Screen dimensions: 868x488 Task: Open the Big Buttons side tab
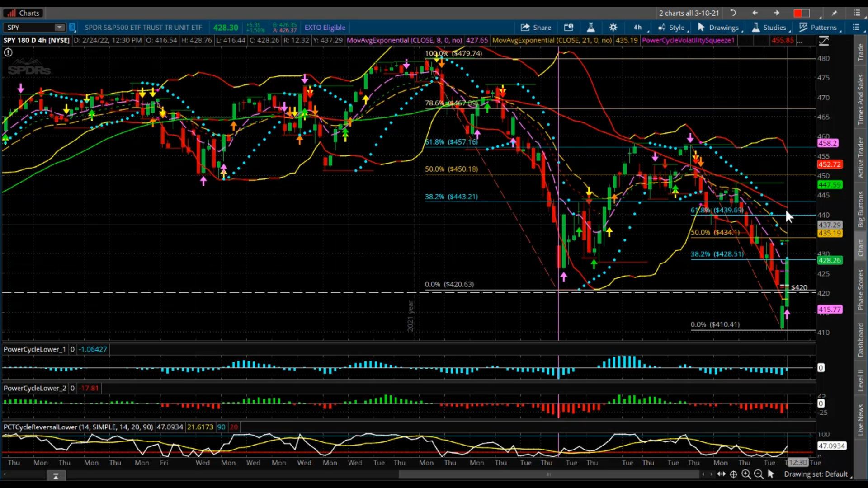[860, 209]
